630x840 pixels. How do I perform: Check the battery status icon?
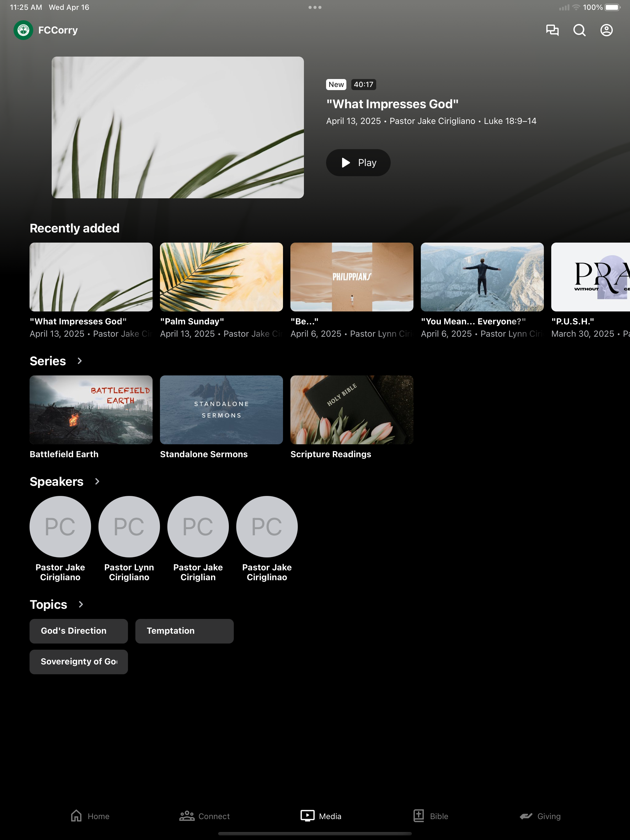(612, 7)
